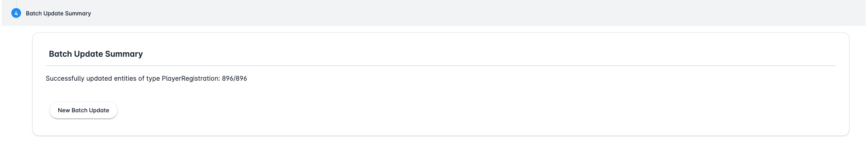The image size is (868, 150).
Task: Click the divider line under the card heading
Action: click(x=441, y=65)
